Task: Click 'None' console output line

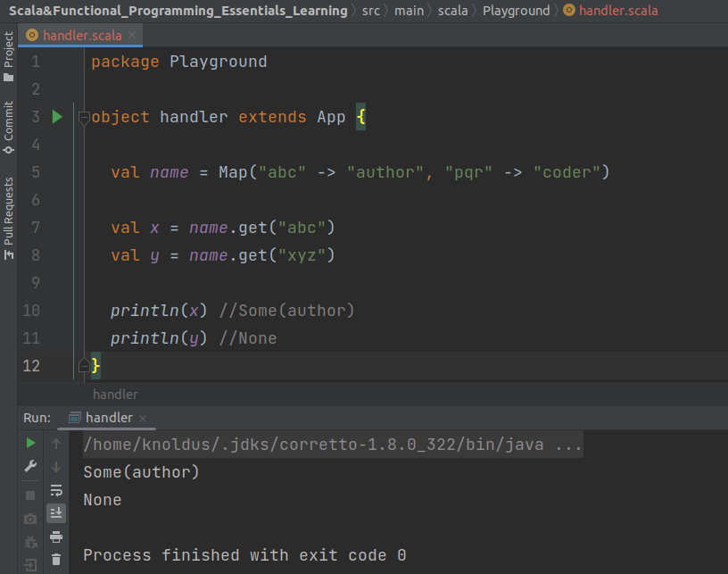Action: click(x=102, y=500)
